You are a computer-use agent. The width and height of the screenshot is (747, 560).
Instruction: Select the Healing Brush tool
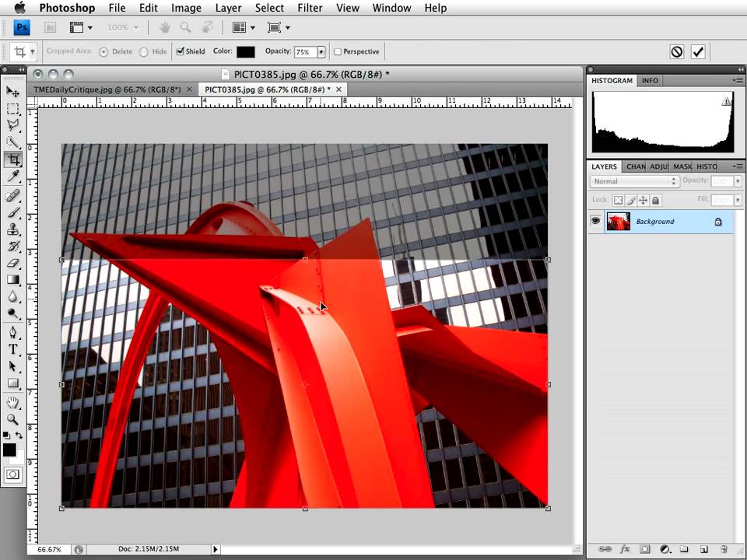click(13, 195)
